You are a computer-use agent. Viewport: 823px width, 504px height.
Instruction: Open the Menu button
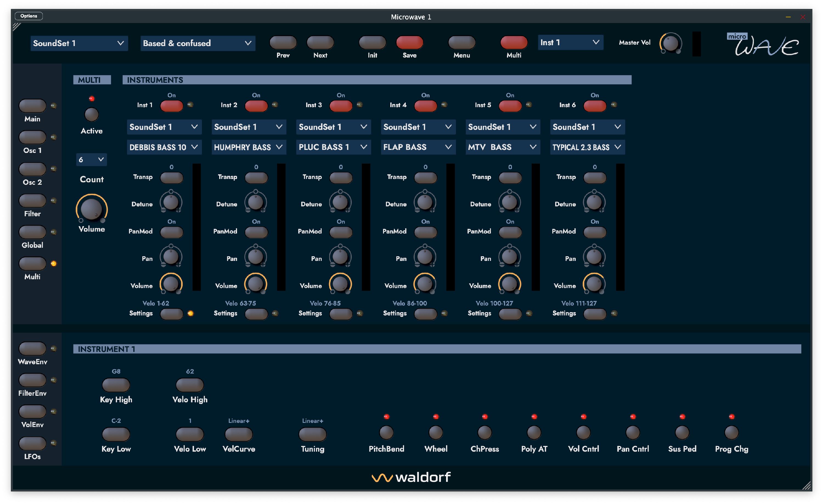[x=462, y=42]
